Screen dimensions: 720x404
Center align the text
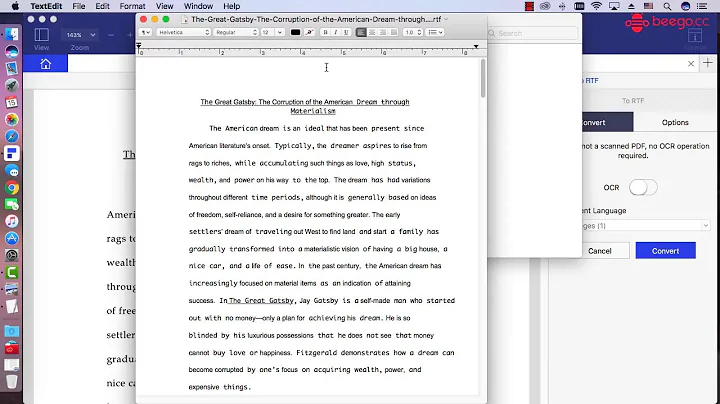coord(372,32)
